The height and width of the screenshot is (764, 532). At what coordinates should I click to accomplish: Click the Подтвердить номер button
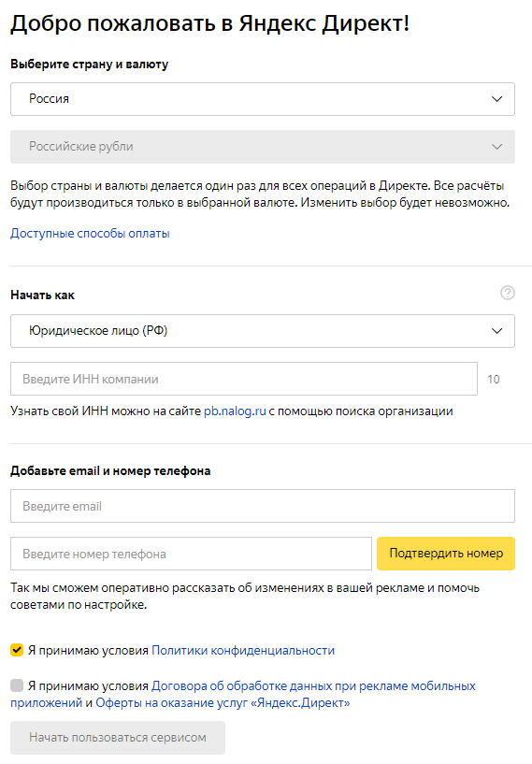(x=446, y=554)
